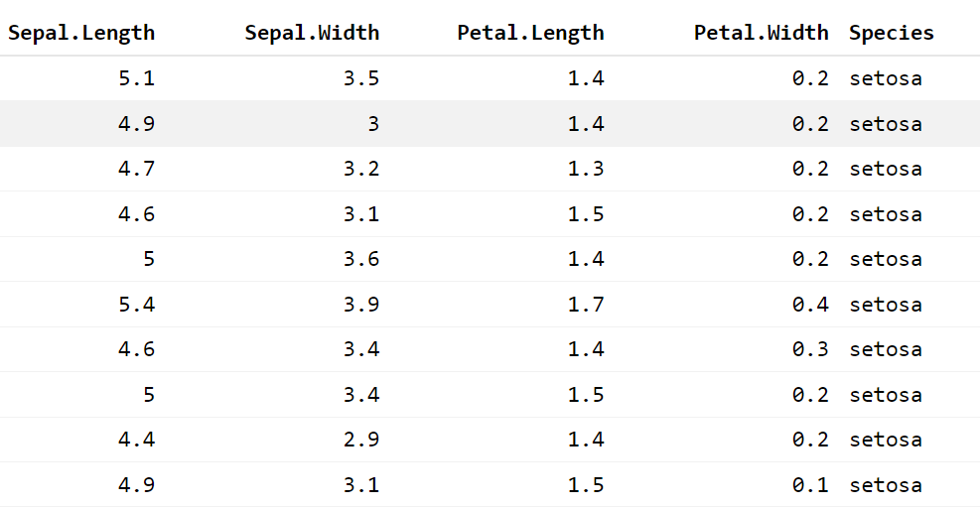Click the Sepal.Length column header
Image resolution: width=980 pixels, height=508 pixels.
pyautogui.click(x=81, y=33)
